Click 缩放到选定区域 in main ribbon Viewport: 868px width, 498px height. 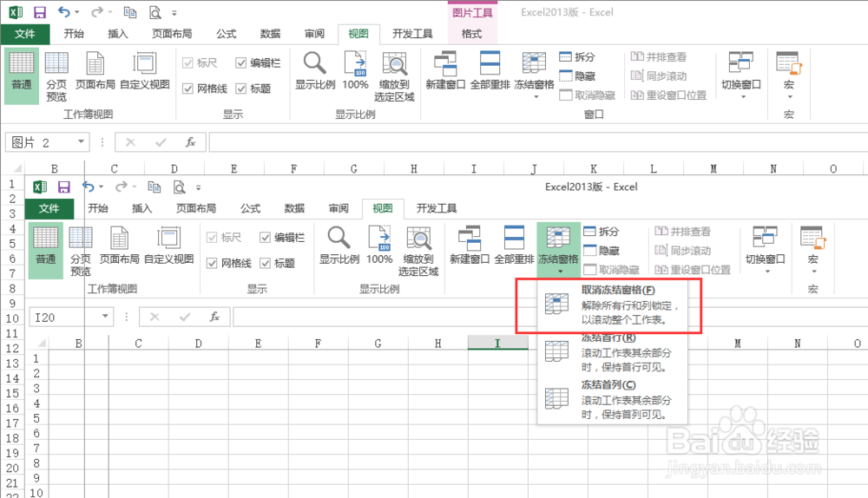click(x=394, y=76)
